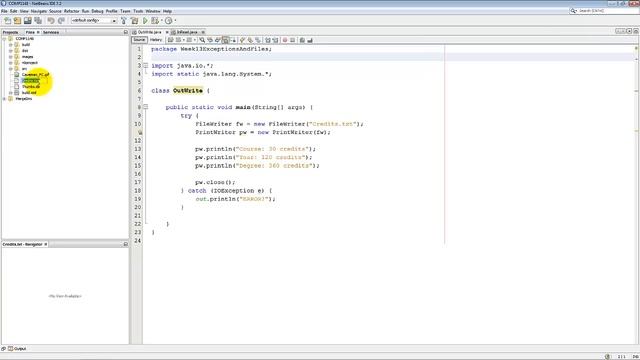Image resolution: width=640 pixels, height=360 pixels.
Task: Run the project with the green arrow
Action: pyautogui.click(x=145, y=20)
